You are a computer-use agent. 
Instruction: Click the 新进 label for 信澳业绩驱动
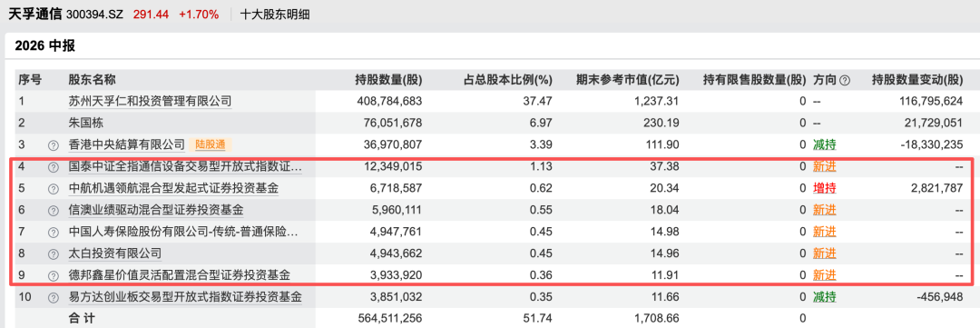tap(824, 210)
